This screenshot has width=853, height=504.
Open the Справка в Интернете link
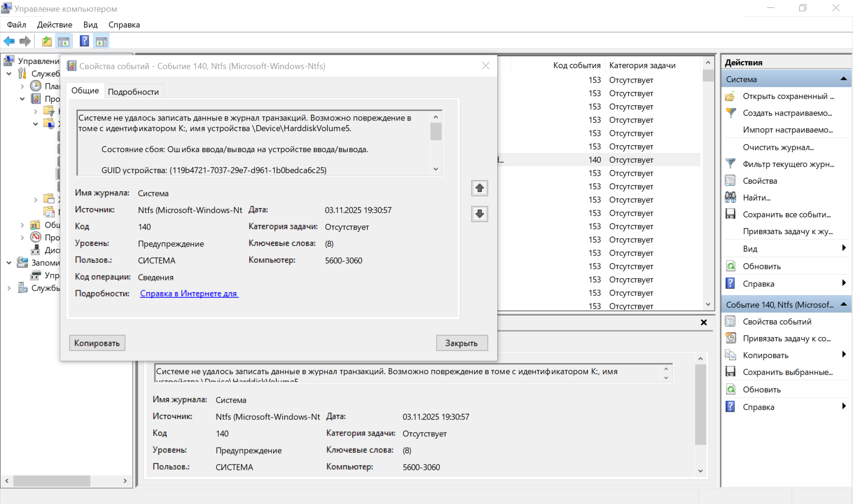[189, 294]
